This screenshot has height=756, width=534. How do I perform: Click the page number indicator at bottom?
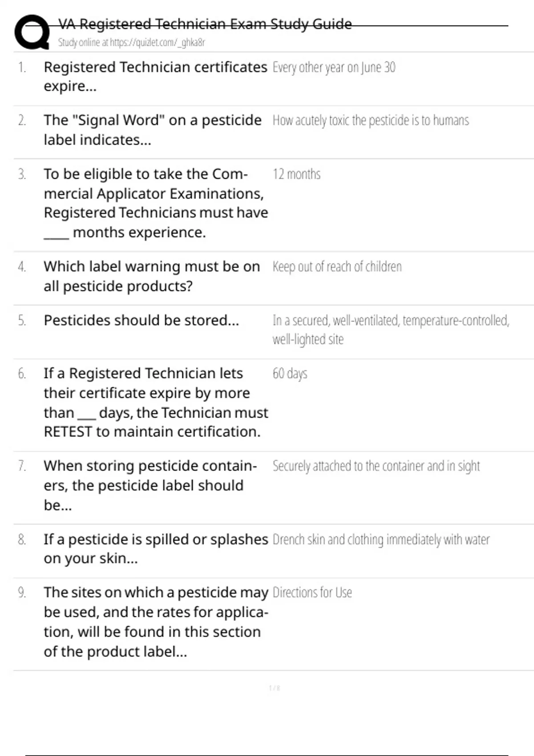(x=274, y=688)
